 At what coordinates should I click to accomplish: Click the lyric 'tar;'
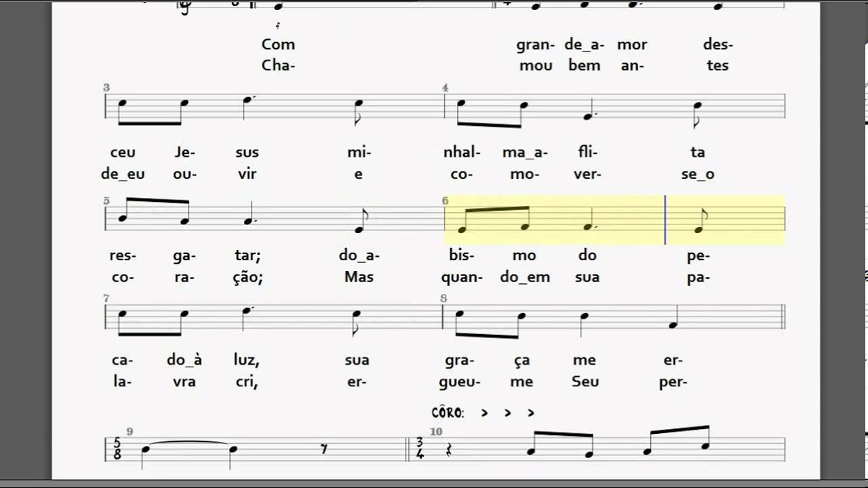click(x=247, y=256)
